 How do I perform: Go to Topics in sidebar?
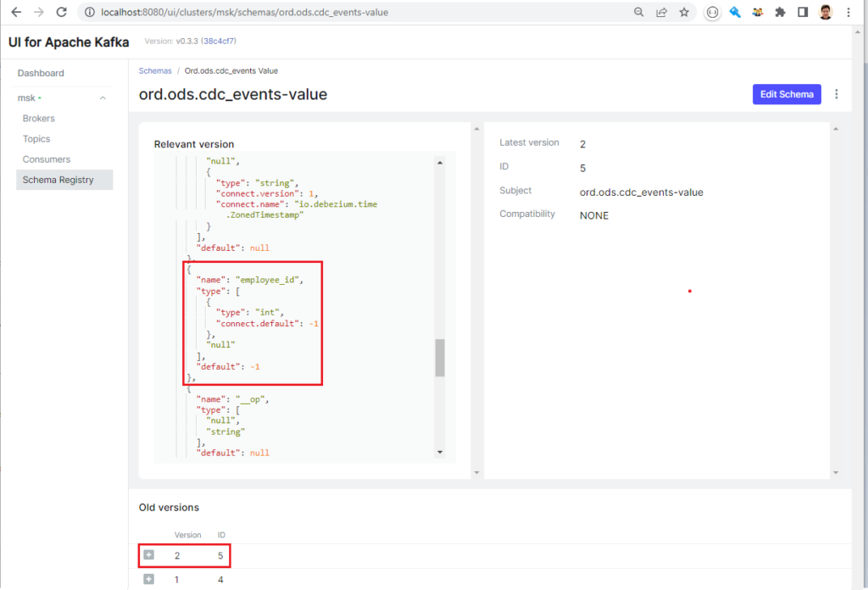point(36,139)
